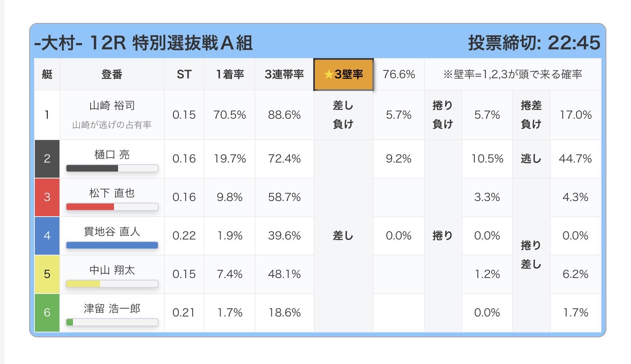The height and width of the screenshot is (364, 631).
Task: Click the 76.6% wall rate value
Action: [399, 74]
